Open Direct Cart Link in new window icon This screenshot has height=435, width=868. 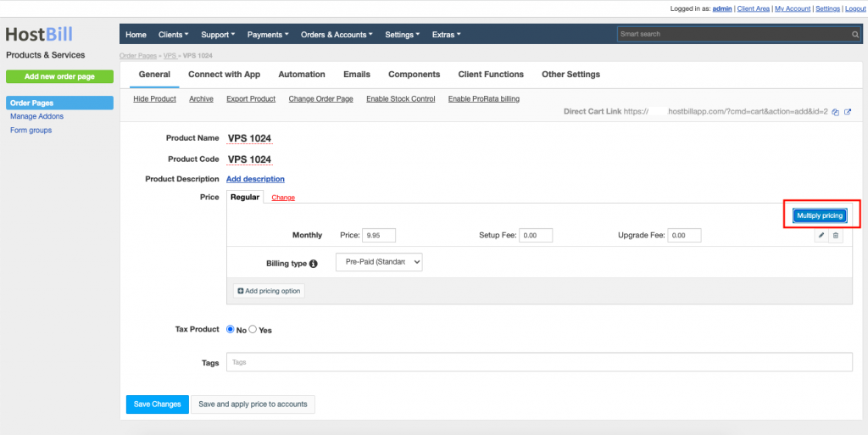point(848,112)
